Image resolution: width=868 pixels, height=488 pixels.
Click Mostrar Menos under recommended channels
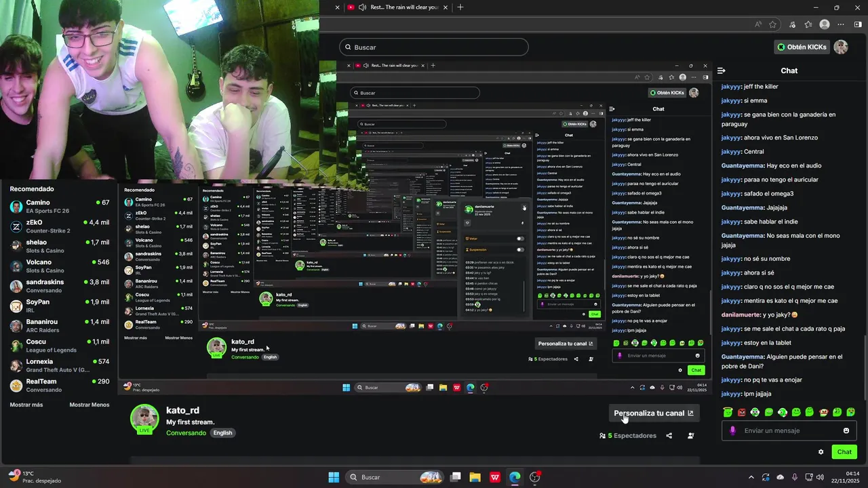click(x=90, y=405)
